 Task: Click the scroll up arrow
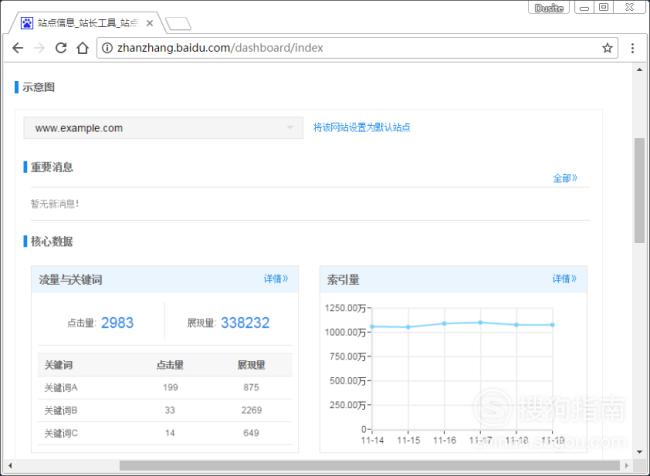(x=639, y=69)
